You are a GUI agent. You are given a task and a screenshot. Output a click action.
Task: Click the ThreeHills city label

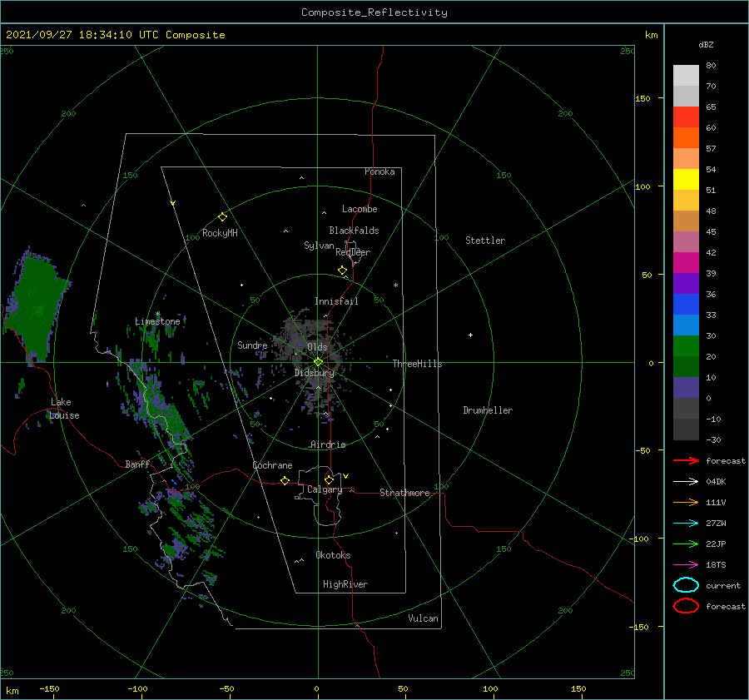pos(417,364)
